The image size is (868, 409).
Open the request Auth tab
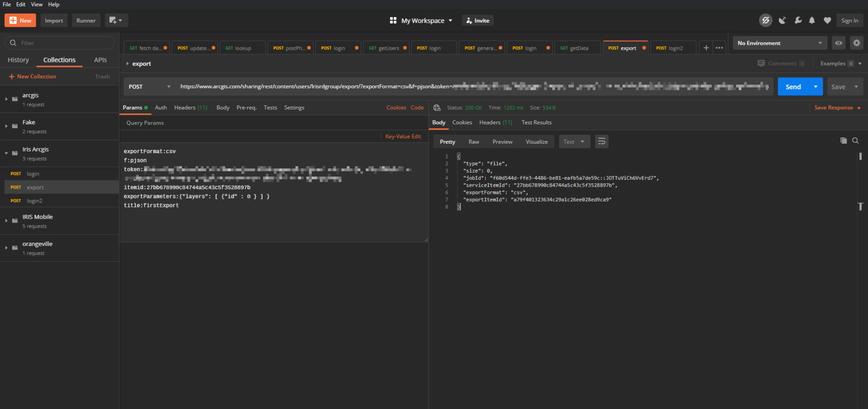pyautogui.click(x=161, y=108)
